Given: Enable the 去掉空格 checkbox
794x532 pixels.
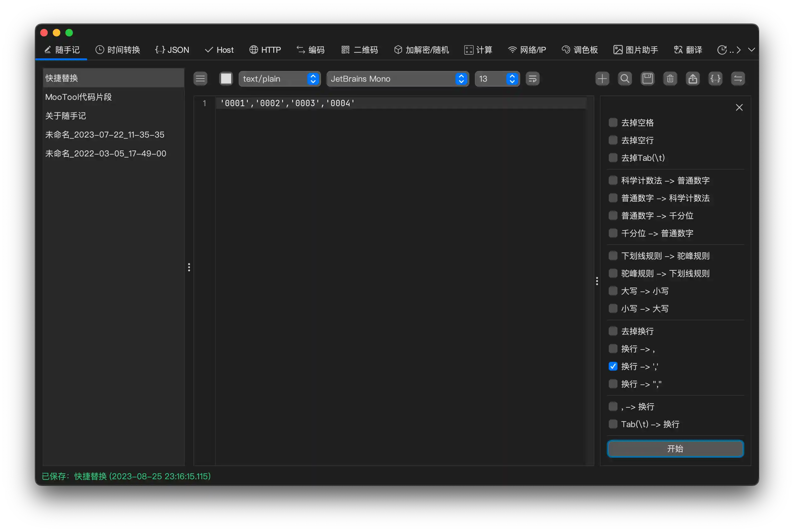Looking at the screenshot, I should point(613,122).
